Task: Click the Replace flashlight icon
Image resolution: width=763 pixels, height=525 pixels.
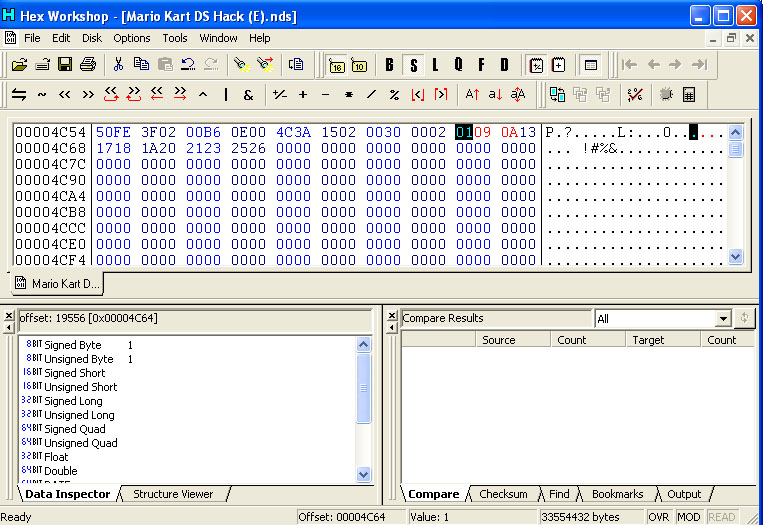Action: 265,65
